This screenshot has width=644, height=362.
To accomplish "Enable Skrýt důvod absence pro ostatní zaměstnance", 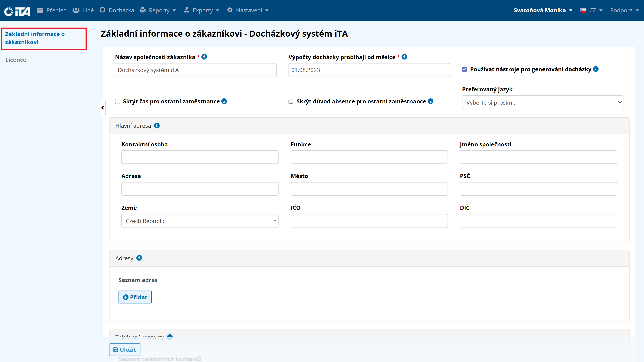I will 291,101.
